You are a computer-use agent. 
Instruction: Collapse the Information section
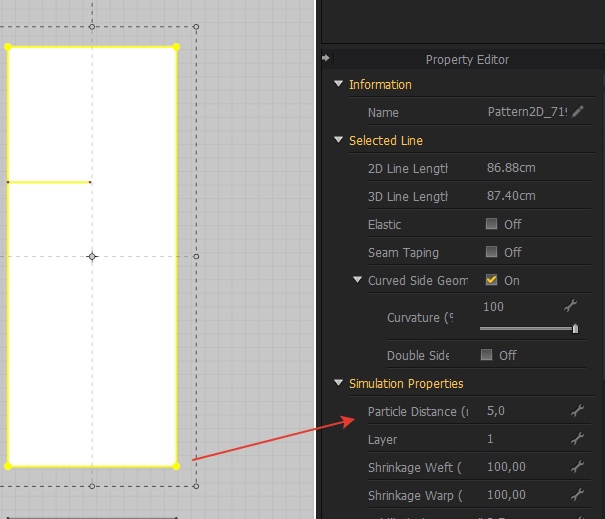(x=338, y=84)
